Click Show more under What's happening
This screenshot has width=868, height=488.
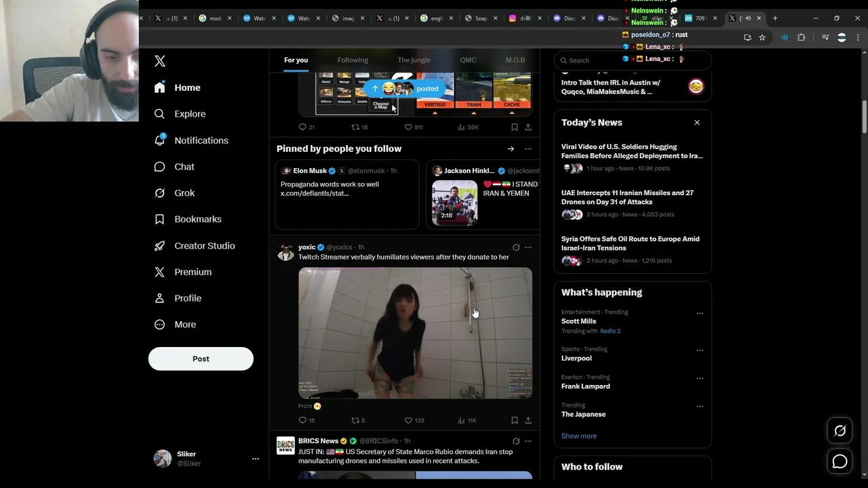[579, 436]
